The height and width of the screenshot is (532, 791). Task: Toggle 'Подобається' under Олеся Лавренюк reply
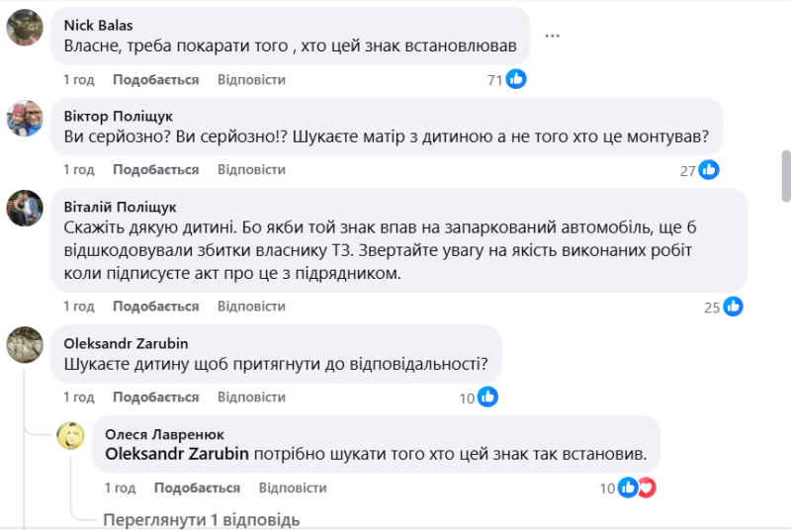pyautogui.click(x=198, y=488)
